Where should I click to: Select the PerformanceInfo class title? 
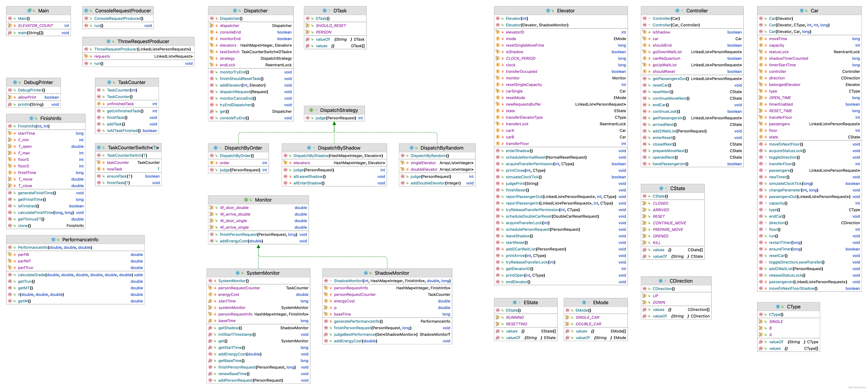click(x=80, y=239)
